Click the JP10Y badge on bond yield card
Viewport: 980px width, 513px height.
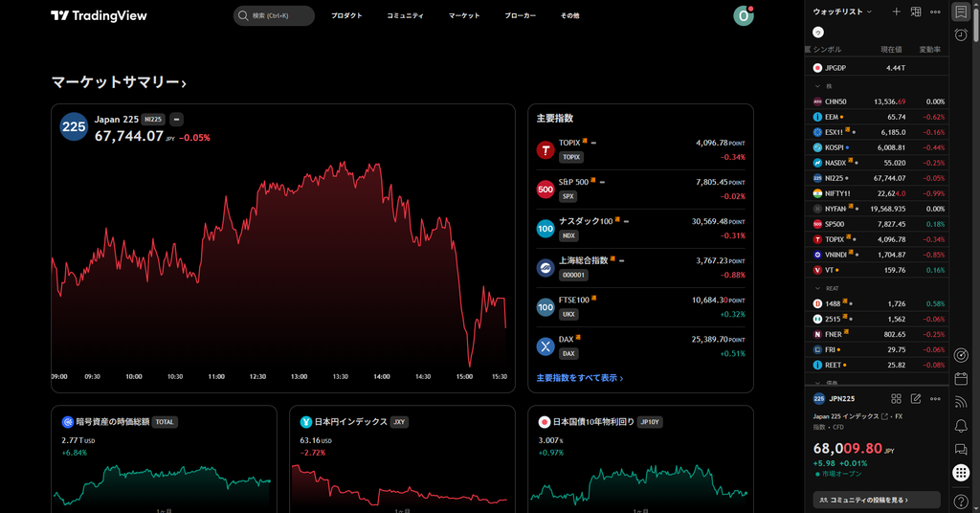coord(650,422)
